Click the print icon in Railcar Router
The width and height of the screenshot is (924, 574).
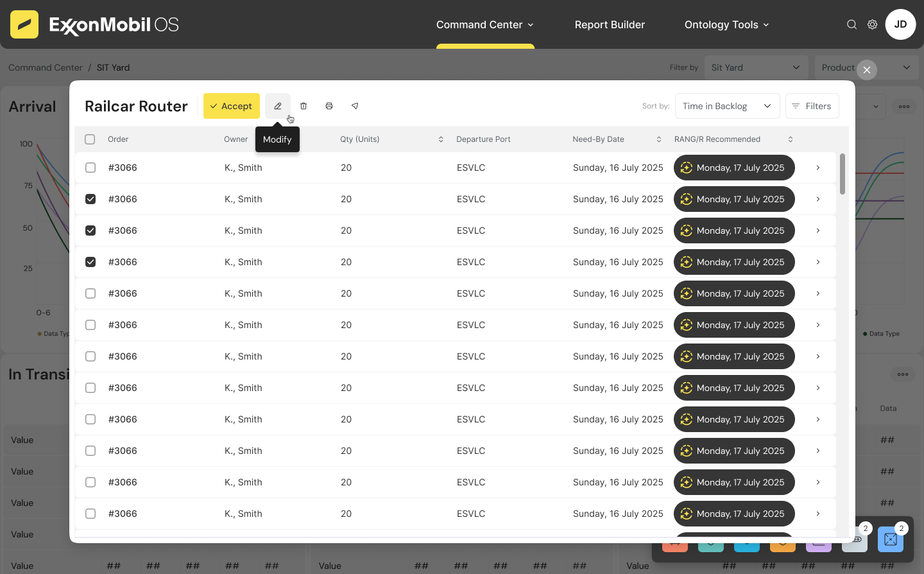click(329, 106)
